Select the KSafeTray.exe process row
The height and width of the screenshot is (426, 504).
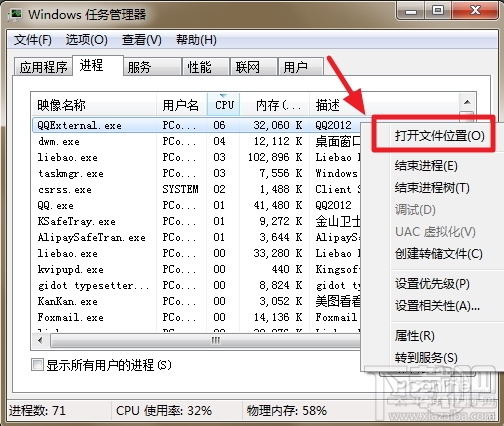197,221
